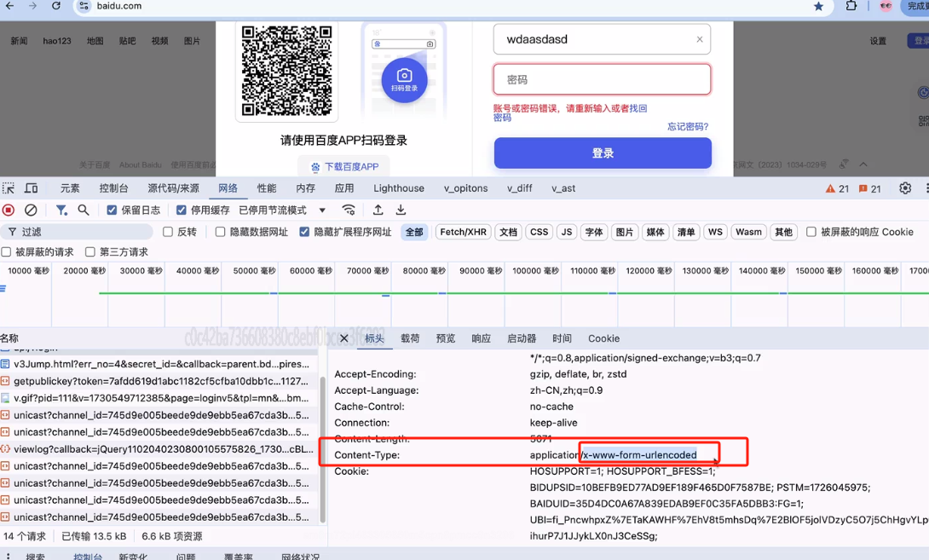
Task: Toggle 第三方请求 checkbox
Action: [x=90, y=251]
